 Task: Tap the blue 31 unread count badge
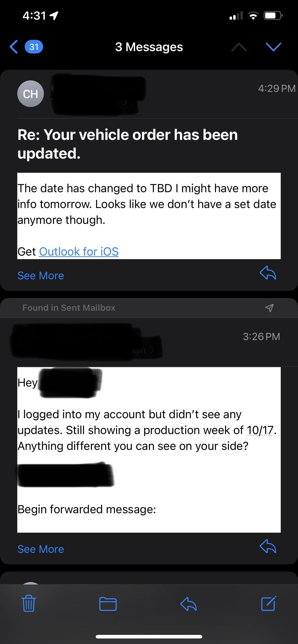point(34,47)
